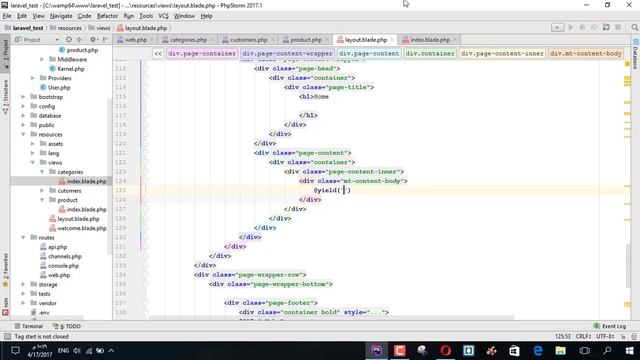This screenshot has width=640, height=360.
Task: Open the Action Center notification icon
Action: tap(15, 351)
